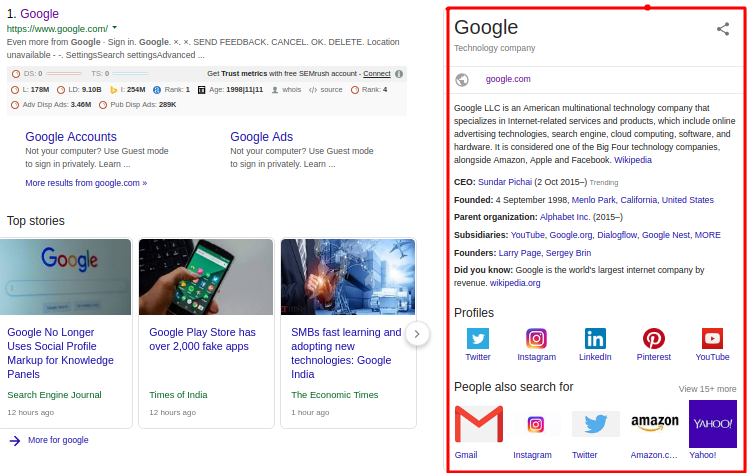This screenshot has height=473, width=748.
Task: Click the whois link in SEO bar
Action: (x=291, y=90)
